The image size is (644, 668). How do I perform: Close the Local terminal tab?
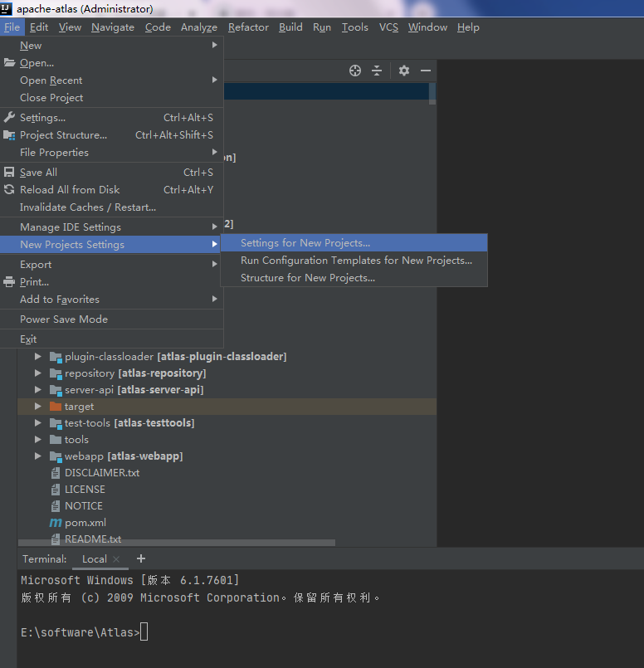[x=116, y=559]
